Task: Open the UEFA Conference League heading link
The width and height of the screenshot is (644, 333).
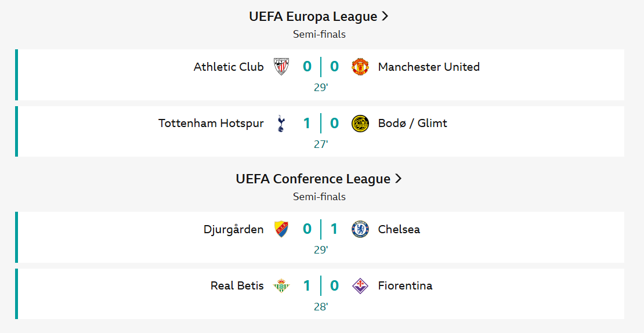Action: [313, 179]
